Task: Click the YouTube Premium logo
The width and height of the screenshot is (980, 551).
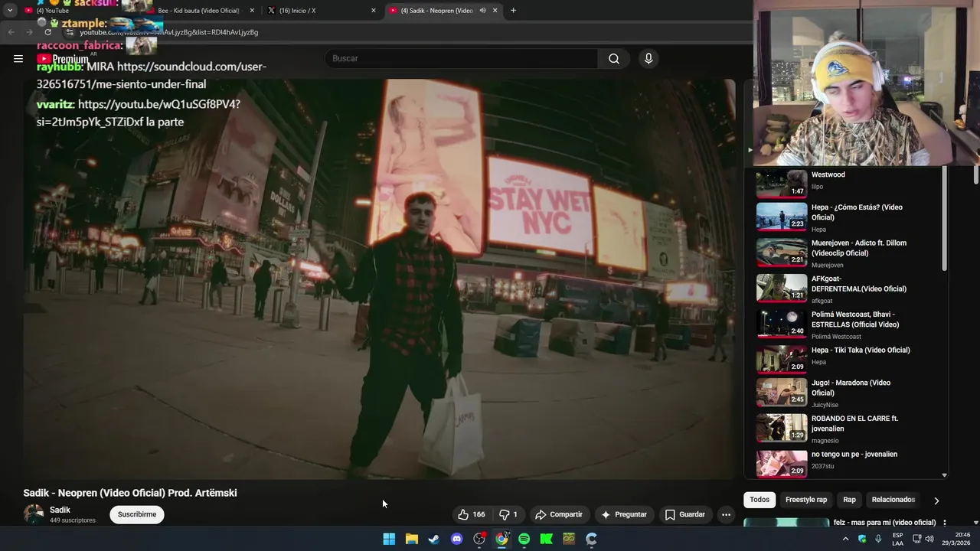Action: (x=63, y=59)
